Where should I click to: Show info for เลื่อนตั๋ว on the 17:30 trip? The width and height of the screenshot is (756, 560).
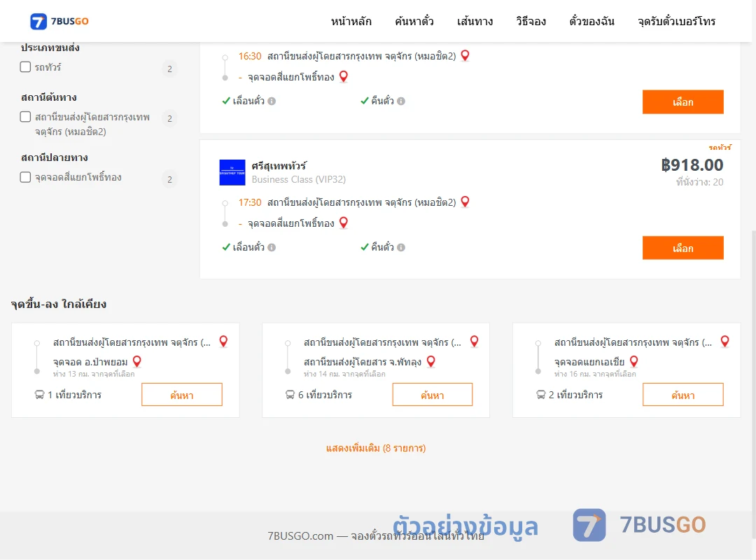pos(272,247)
